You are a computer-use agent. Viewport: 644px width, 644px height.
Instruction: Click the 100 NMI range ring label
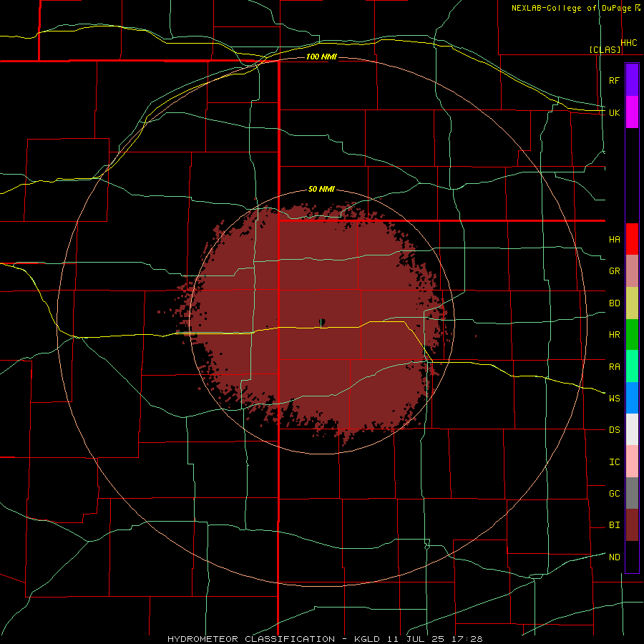[321, 57]
